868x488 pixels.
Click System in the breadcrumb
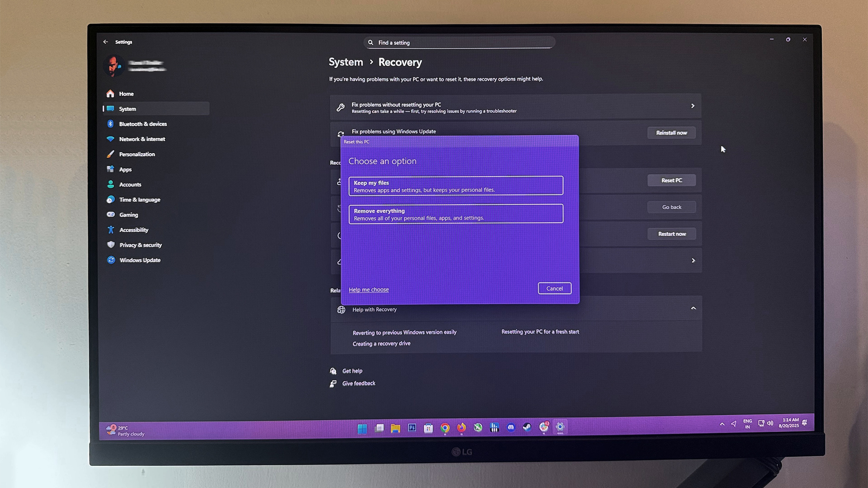(x=346, y=62)
